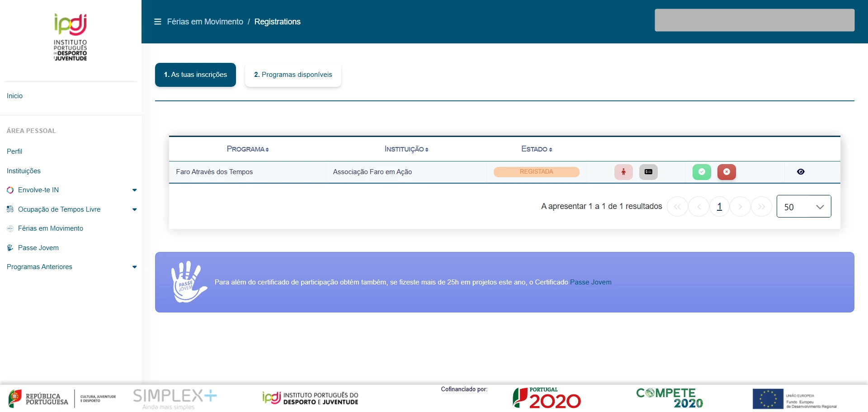This screenshot has height=412, width=868.
Task: Go to first page of results
Action: coord(677,207)
